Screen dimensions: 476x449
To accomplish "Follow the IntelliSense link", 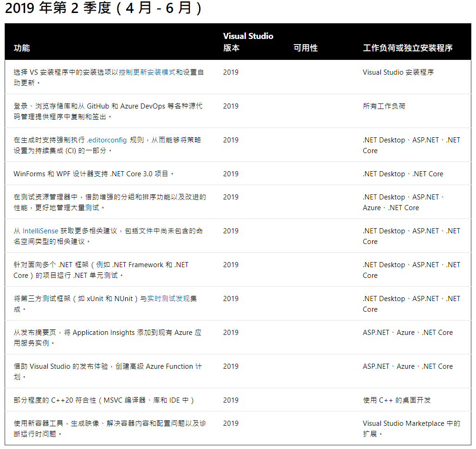I will tap(40, 231).
